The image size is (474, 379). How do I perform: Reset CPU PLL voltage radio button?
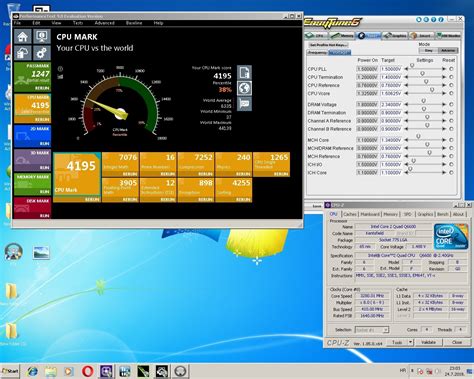[451, 68]
